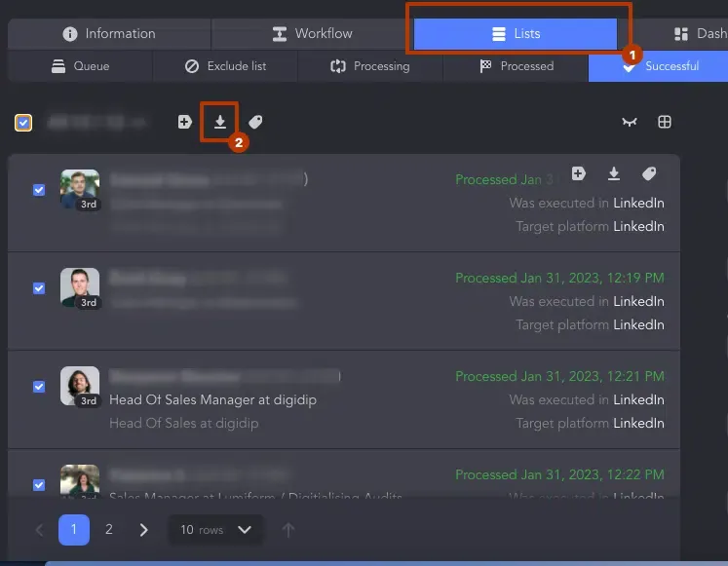Viewport: 728px width, 566px height.
Task: Uncheck the first profile row checkbox
Action: click(x=39, y=190)
